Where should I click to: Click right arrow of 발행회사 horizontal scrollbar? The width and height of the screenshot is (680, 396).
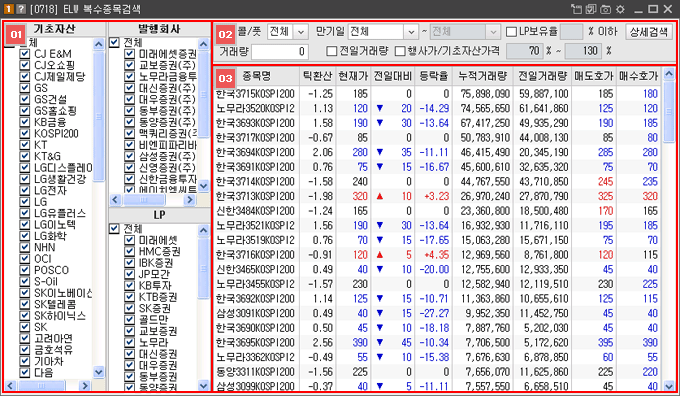tap(189, 200)
